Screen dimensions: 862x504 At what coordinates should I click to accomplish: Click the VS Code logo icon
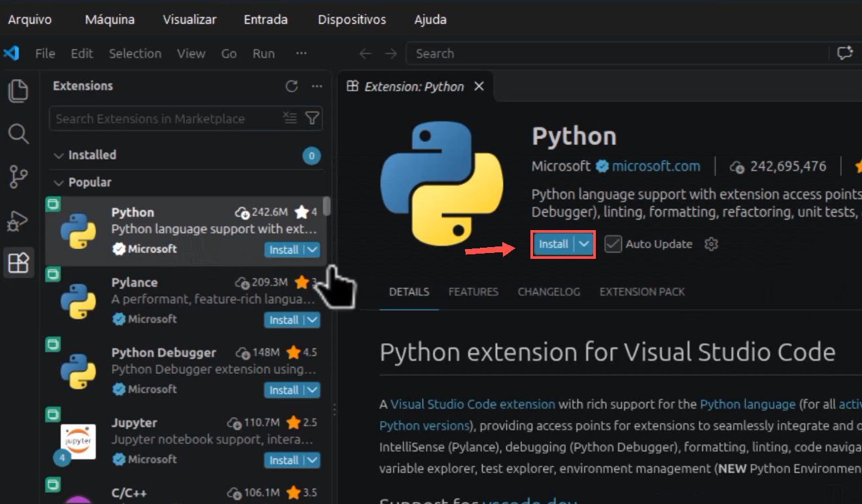click(11, 54)
